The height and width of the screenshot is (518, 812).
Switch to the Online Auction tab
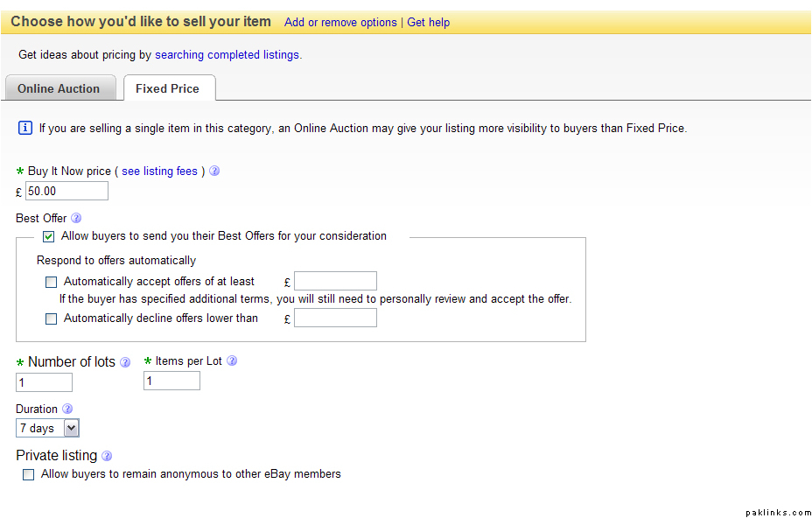coord(59,88)
